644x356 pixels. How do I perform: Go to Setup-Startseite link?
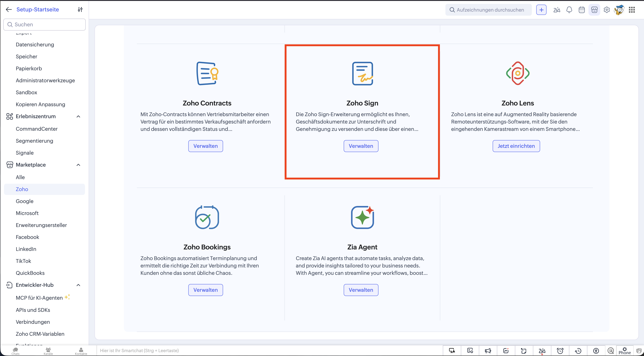pyautogui.click(x=38, y=10)
